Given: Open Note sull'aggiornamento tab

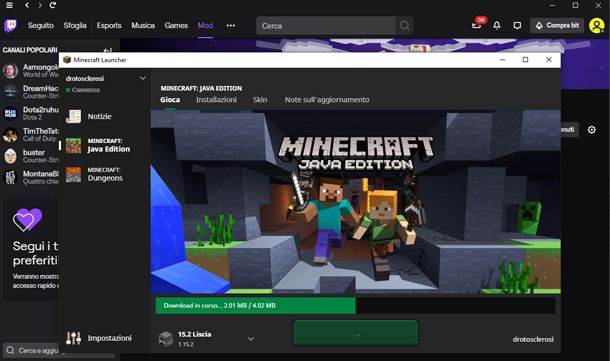Looking at the screenshot, I should click(x=327, y=100).
